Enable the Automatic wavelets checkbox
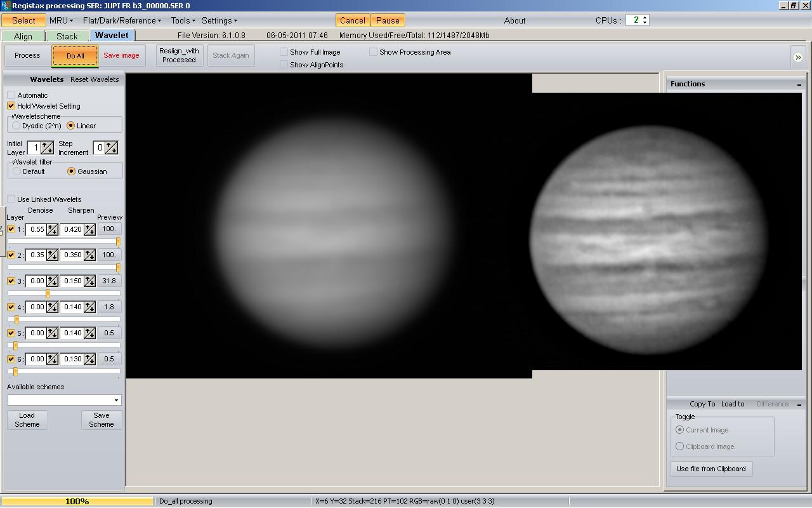Image resolution: width=812 pixels, height=508 pixels. (x=11, y=95)
